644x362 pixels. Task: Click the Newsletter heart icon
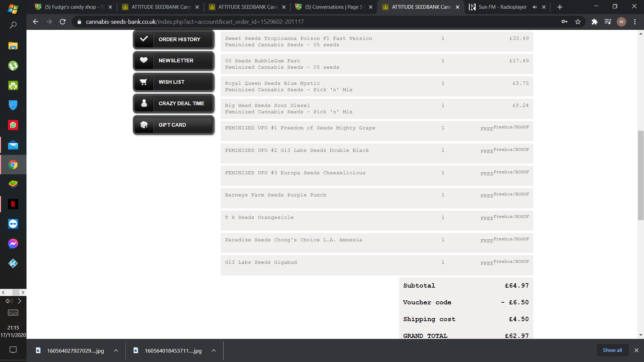[144, 60]
